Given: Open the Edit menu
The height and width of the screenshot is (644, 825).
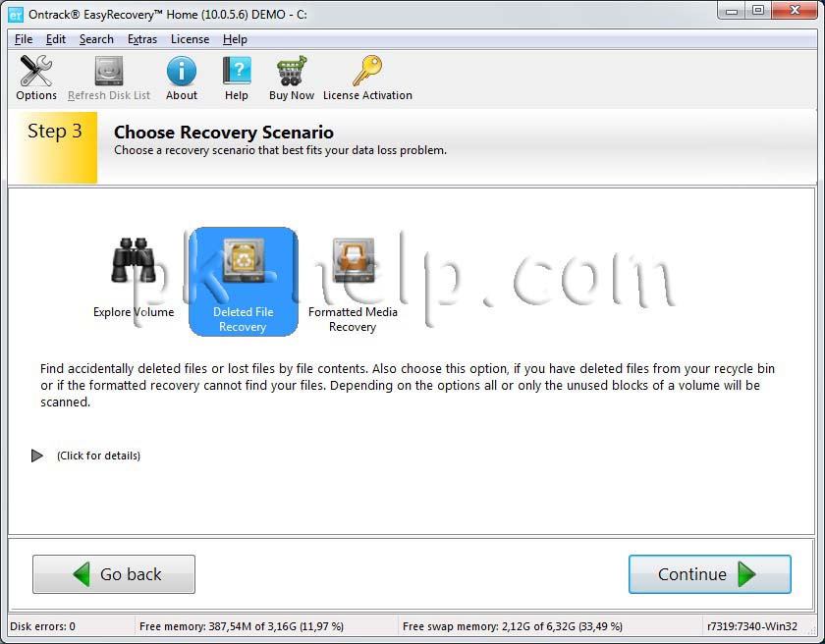Looking at the screenshot, I should point(56,39).
